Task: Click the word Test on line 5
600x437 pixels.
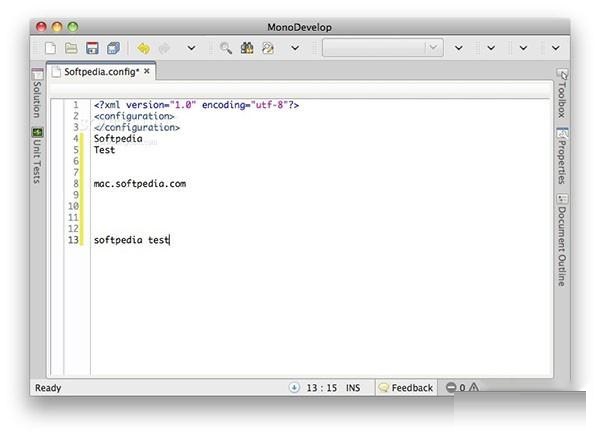Action: coord(104,150)
